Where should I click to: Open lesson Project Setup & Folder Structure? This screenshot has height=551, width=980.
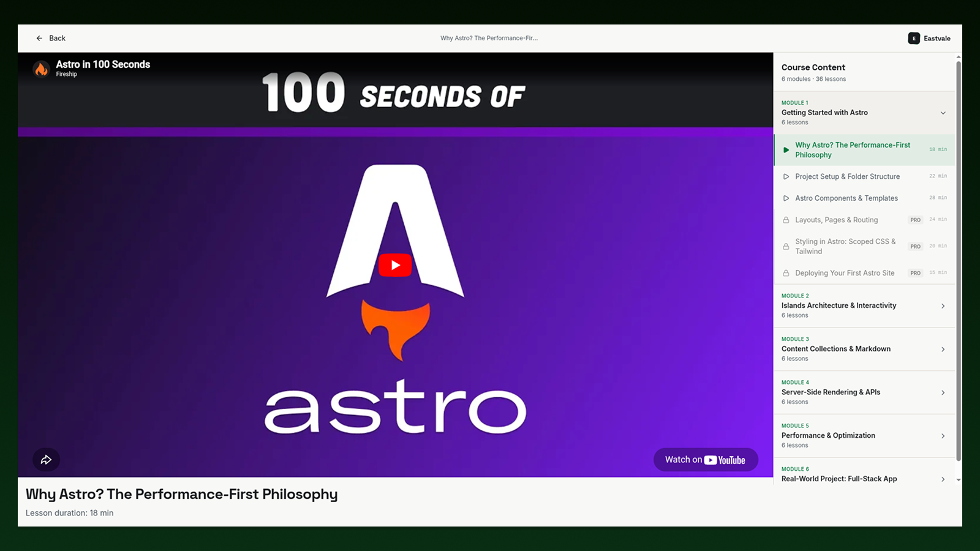click(x=864, y=176)
